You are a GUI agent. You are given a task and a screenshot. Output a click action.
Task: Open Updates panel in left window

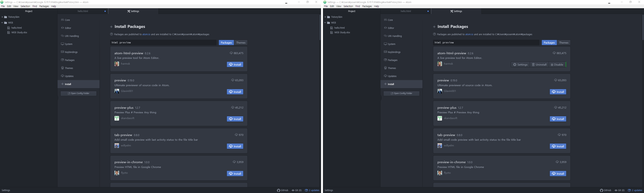[79, 76]
